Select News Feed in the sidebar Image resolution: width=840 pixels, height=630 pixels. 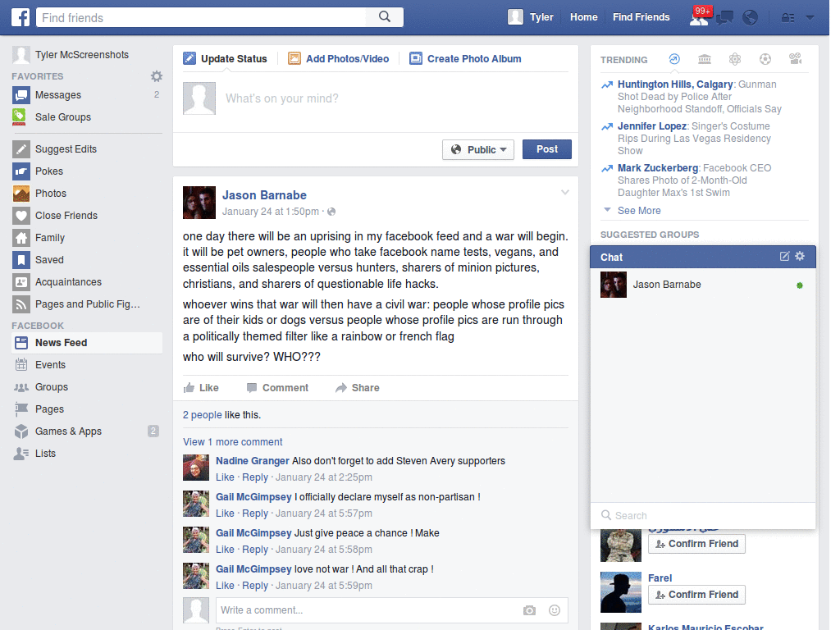87,343
